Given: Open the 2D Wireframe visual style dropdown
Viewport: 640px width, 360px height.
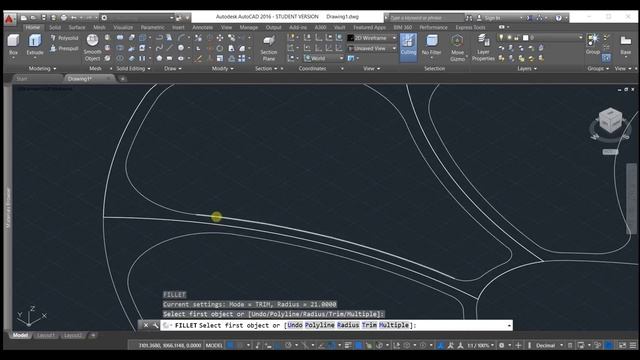Looking at the screenshot, I should (x=372, y=38).
